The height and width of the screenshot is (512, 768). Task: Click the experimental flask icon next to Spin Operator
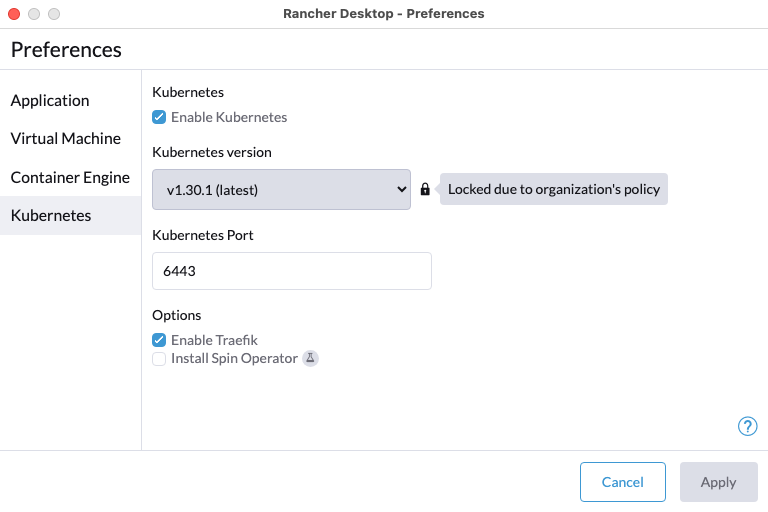point(310,358)
